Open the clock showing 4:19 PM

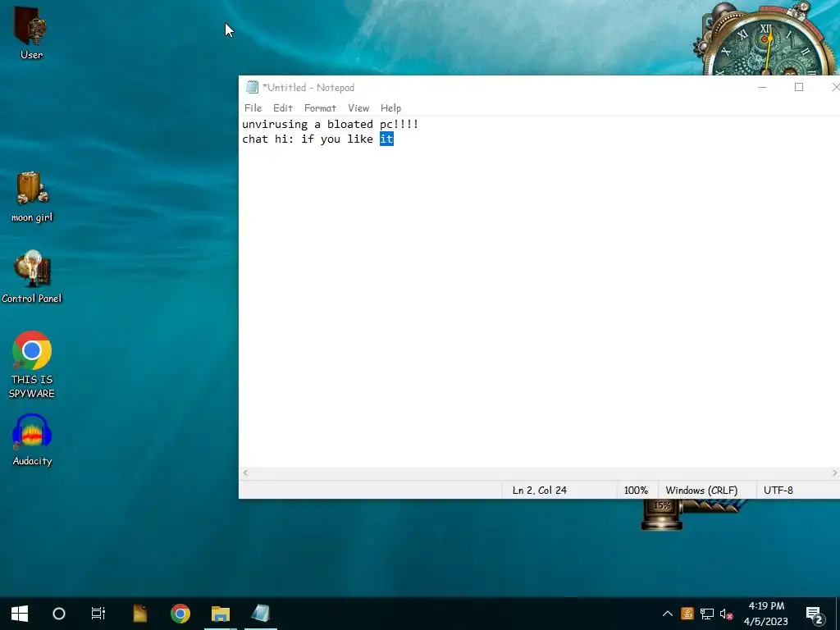[766, 614]
